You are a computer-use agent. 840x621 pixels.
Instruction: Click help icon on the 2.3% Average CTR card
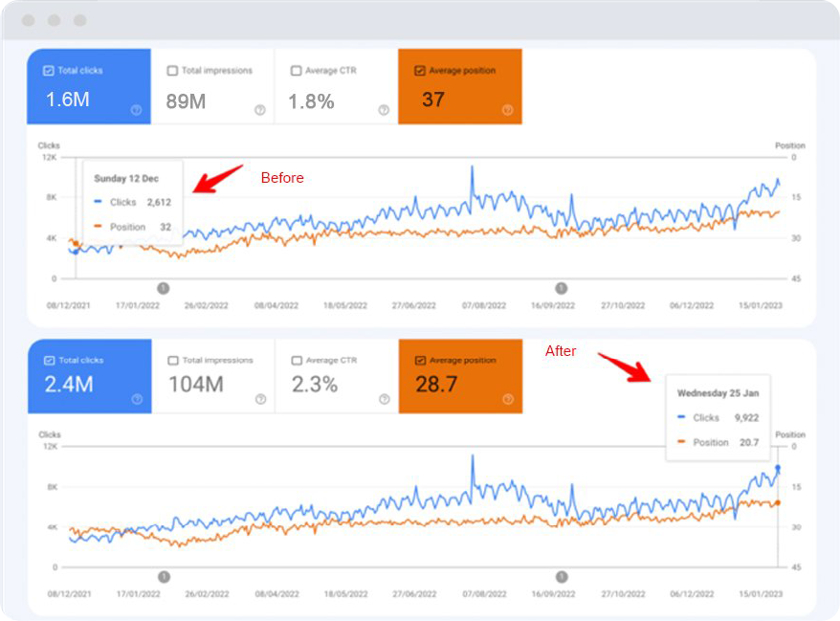[x=384, y=399]
